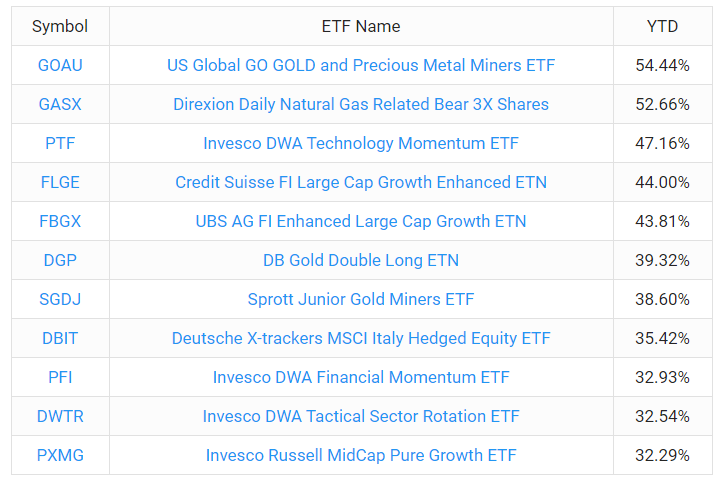Viewport: 723px width, 484px height.
Task: Open the PXMG symbol link
Action: coord(60,455)
